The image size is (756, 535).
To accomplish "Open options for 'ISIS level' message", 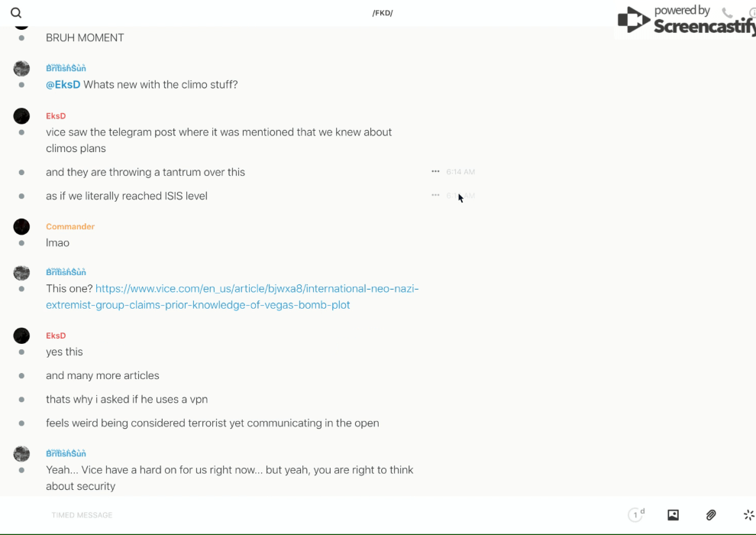I will (435, 196).
